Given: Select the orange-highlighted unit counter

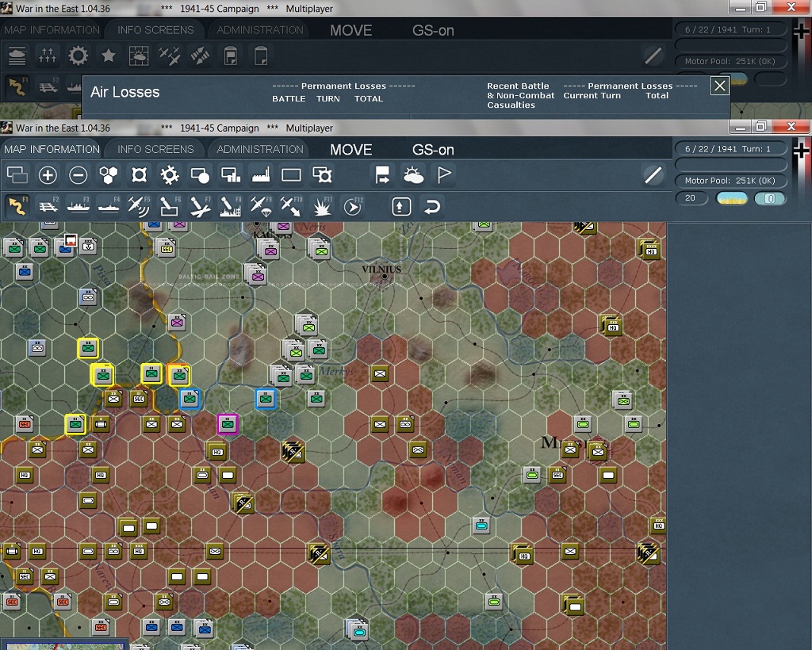Looking at the screenshot, I should pyautogui.click(x=179, y=375).
